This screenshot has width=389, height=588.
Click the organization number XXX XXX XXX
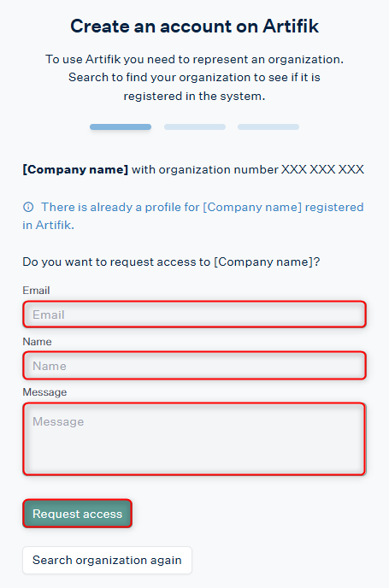[x=322, y=169]
